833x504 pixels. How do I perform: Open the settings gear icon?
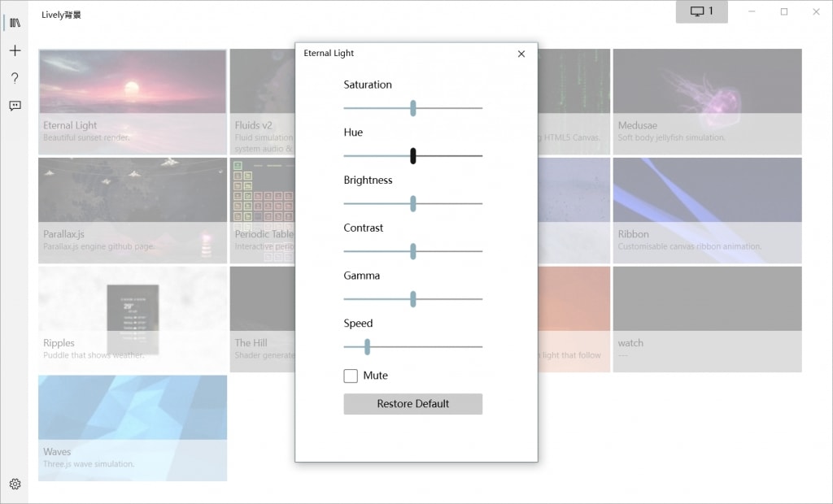tap(15, 484)
